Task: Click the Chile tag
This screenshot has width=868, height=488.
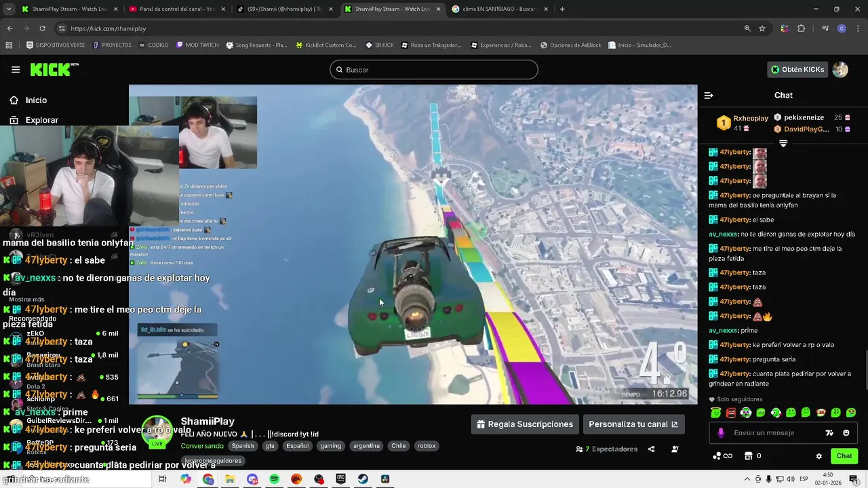Action: [399, 446]
